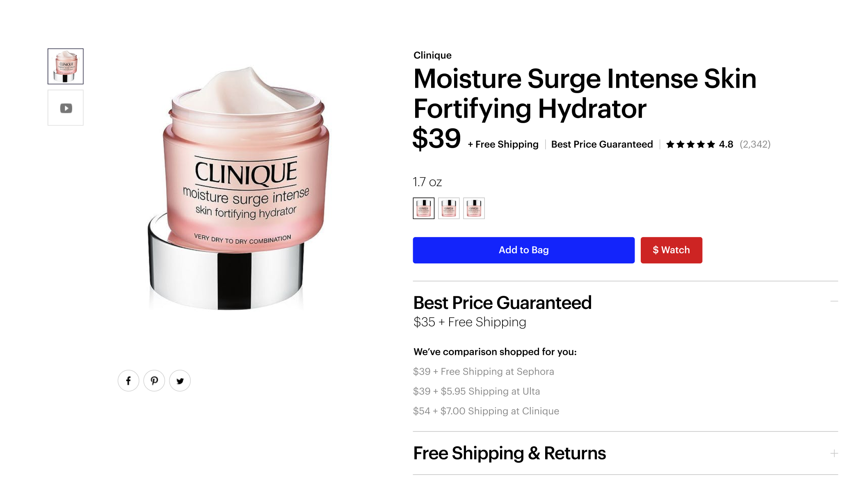Viewport: 868px width, 496px height.
Task: Pin product via Pinterest icon
Action: pos(154,381)
